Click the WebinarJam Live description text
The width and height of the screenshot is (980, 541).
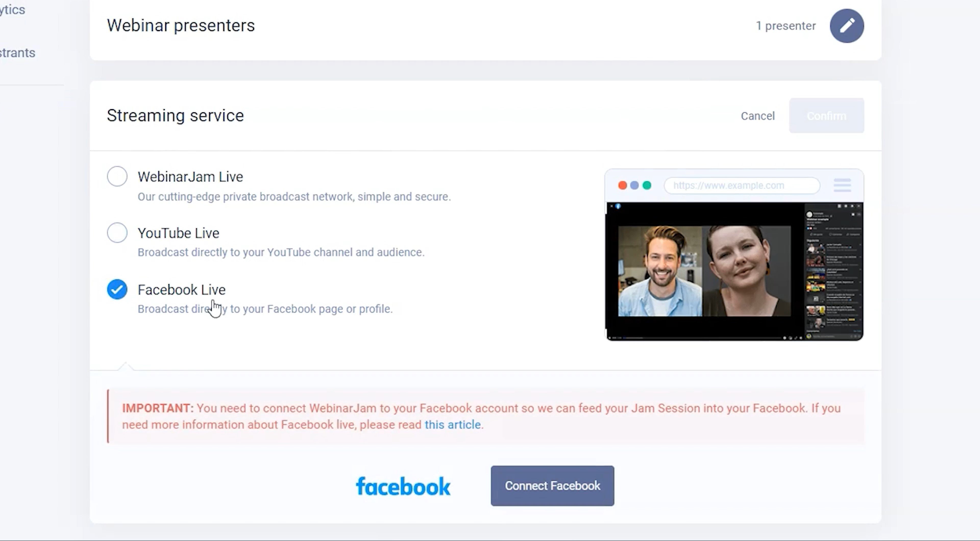pyautogui.click(x=294, y=196)
